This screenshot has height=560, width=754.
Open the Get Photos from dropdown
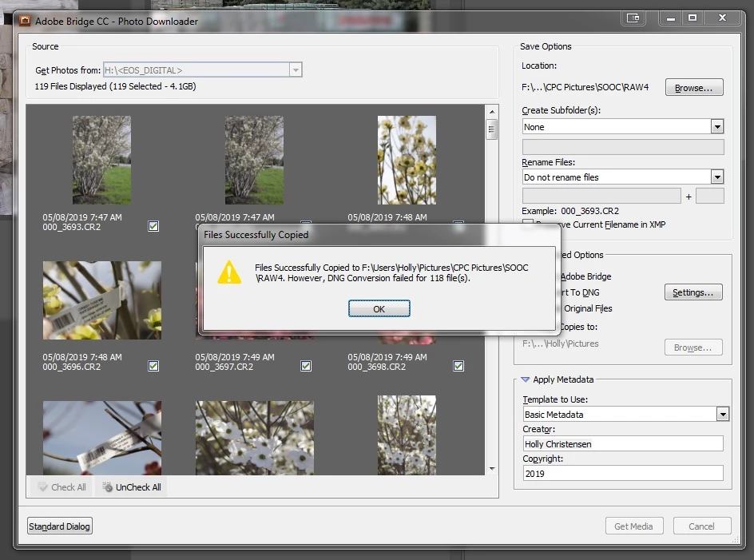pos(296,70)
